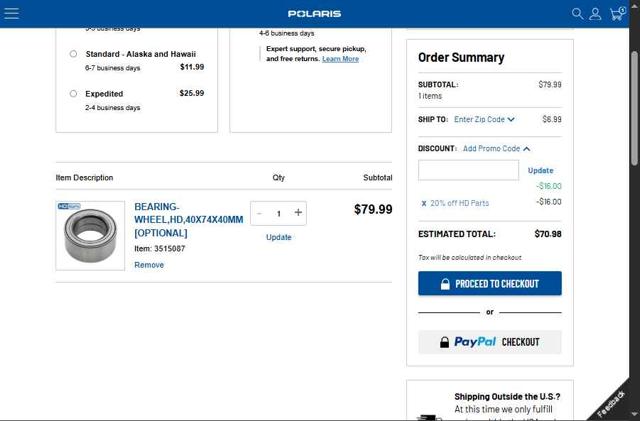Remove the 20% off HD Parts promo
640x421 pixels.
[424, 203]
